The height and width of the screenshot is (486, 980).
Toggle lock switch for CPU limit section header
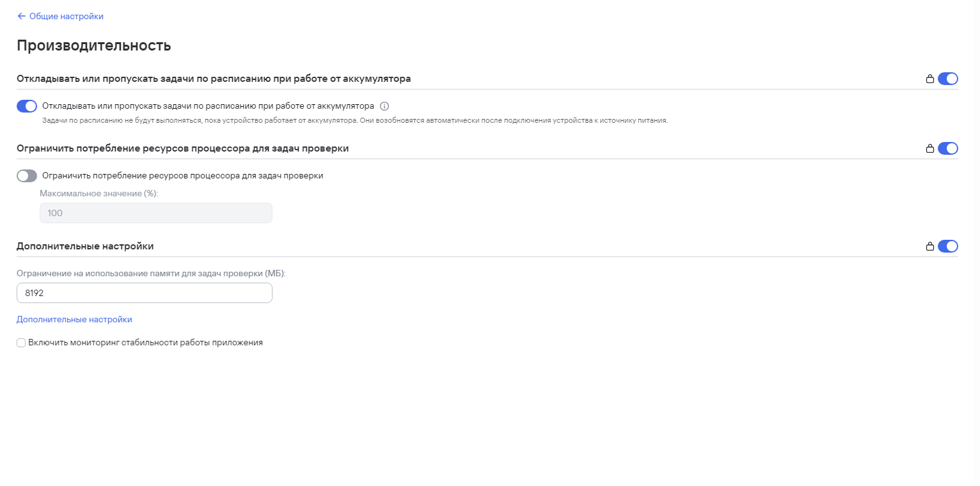click(x=948, y=148)
